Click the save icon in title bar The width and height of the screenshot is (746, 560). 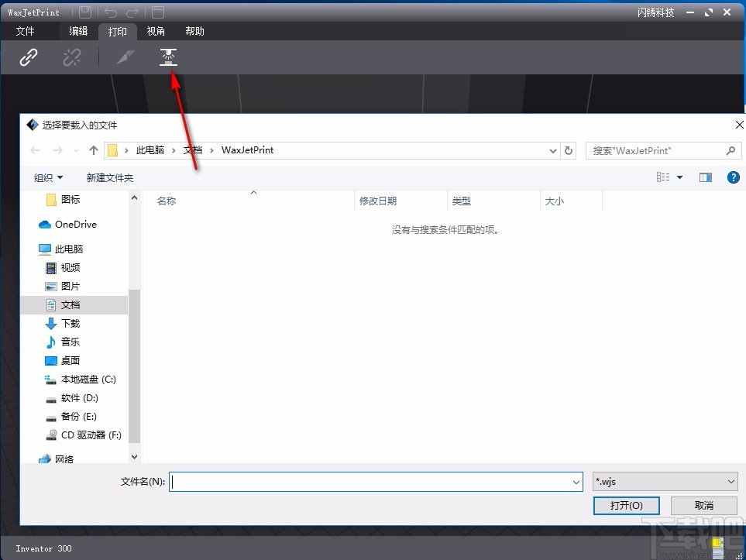84,12
